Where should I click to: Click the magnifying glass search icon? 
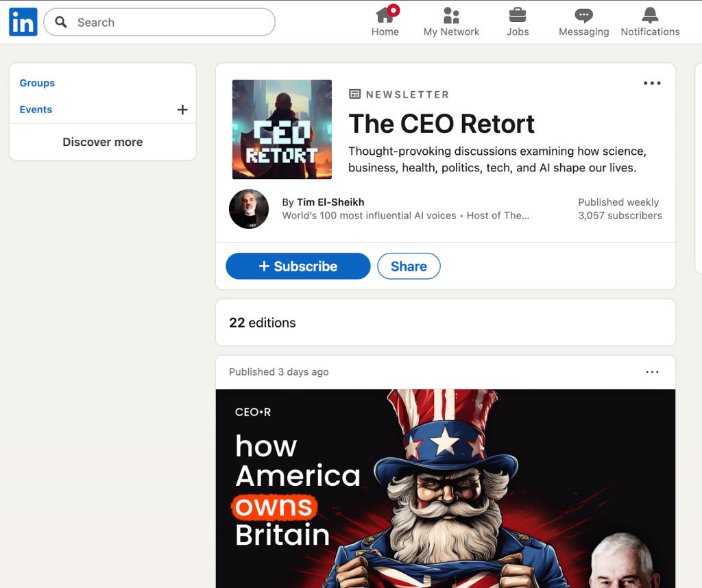click(x=61, y=22)
